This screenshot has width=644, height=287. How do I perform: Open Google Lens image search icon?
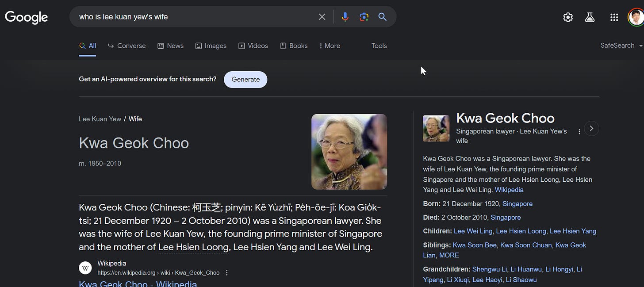[364, 17]
